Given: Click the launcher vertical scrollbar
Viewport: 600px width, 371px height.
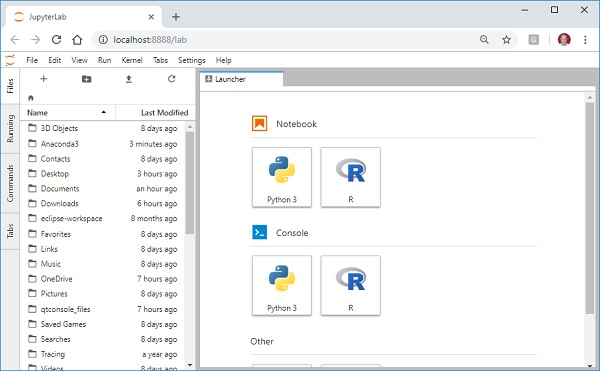Looking at the screenshot, I should 590,208.
